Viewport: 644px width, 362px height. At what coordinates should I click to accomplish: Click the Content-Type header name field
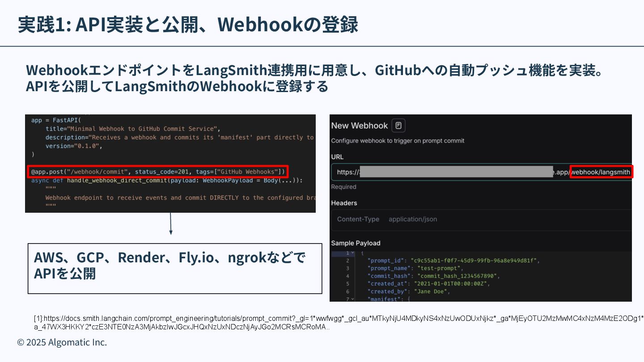point(358,219)
